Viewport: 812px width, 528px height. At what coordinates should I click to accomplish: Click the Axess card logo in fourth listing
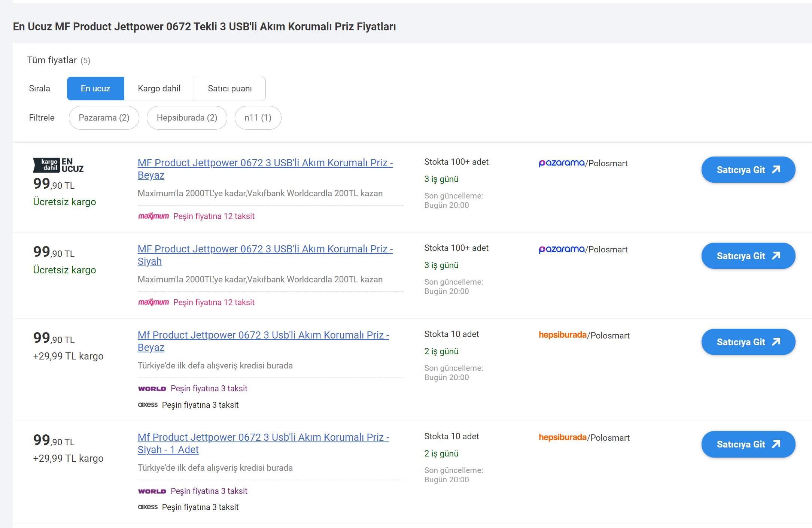click(148, 507)
